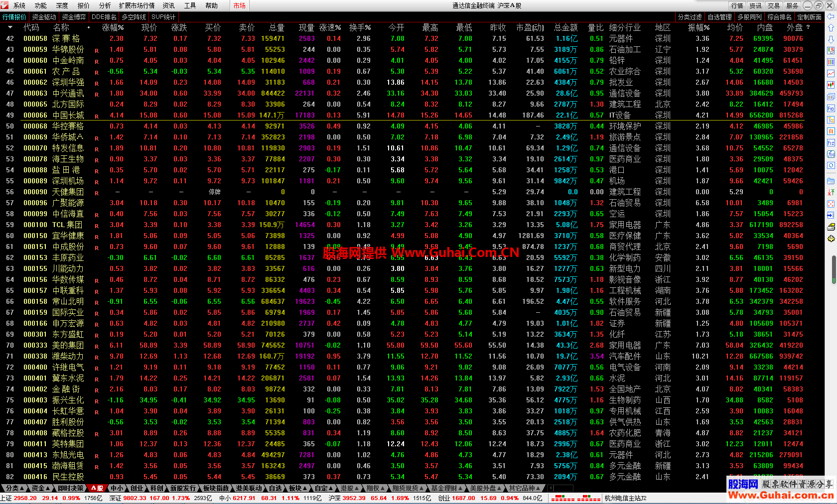This screenshot has height=504, width=837.
Task: Click the 资讯 button at top right
Action: coord(756,5)
